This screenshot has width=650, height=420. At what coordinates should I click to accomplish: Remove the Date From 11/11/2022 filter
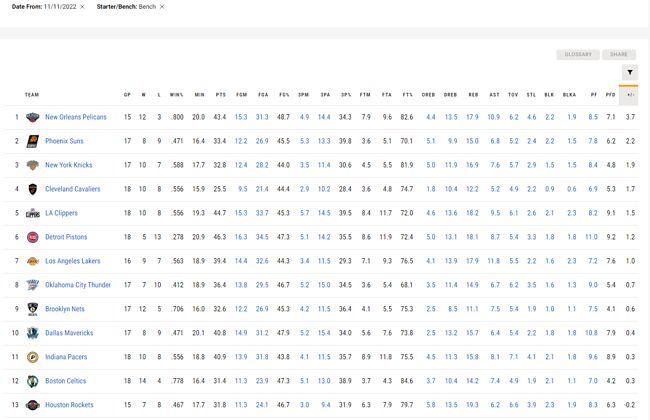click(82, 7)
